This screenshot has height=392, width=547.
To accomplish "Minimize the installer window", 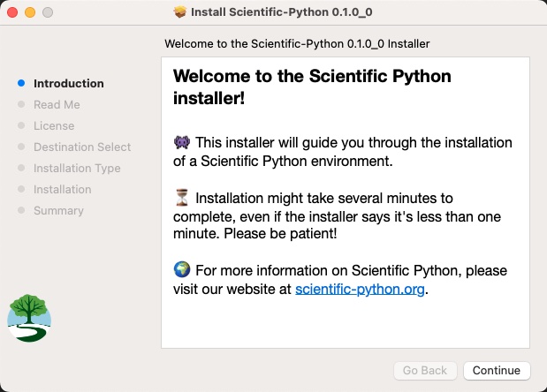I will pos(30,12).
